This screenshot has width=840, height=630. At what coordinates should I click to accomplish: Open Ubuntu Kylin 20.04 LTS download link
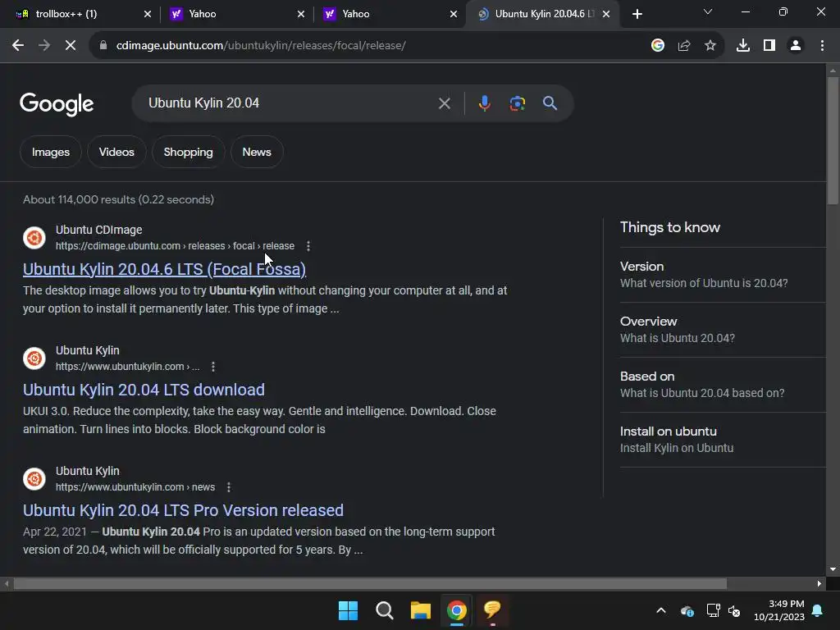[144, 390]
